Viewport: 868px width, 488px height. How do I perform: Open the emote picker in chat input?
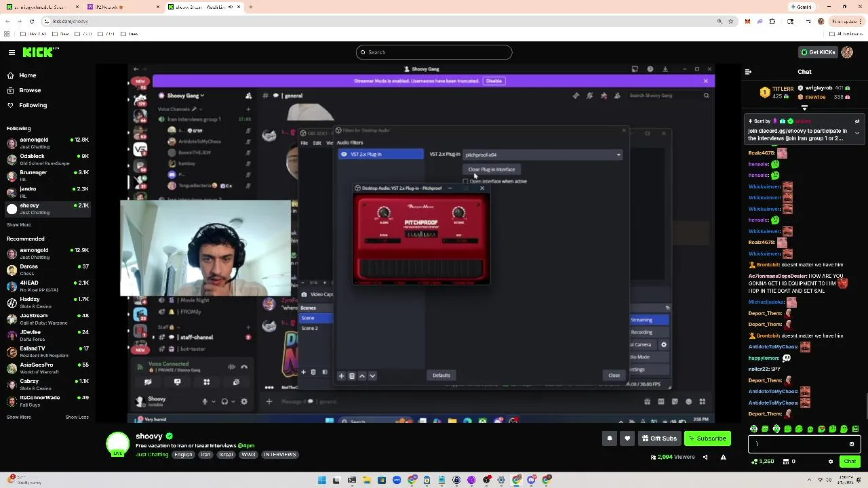click(852, 444)
